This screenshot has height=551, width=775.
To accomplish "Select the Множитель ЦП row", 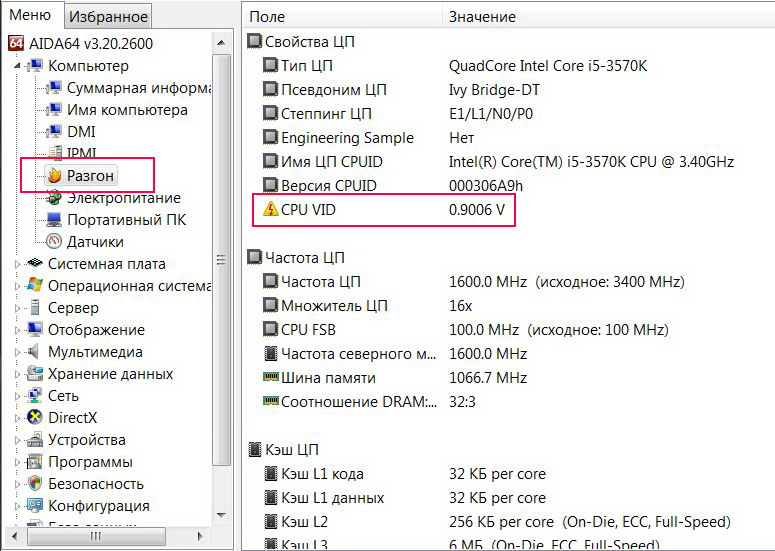I will click(x=509, y=305).
